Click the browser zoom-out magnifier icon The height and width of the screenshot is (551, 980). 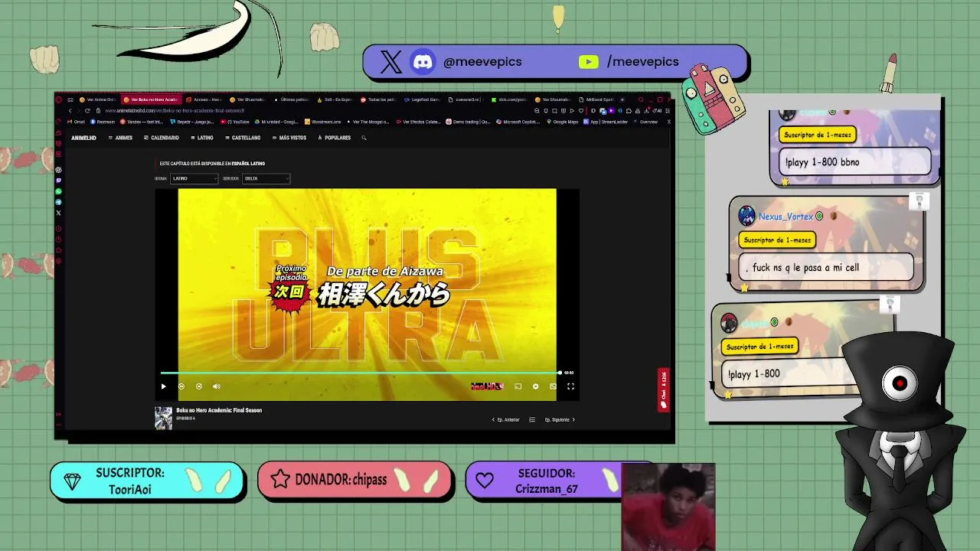pos(537,110)
